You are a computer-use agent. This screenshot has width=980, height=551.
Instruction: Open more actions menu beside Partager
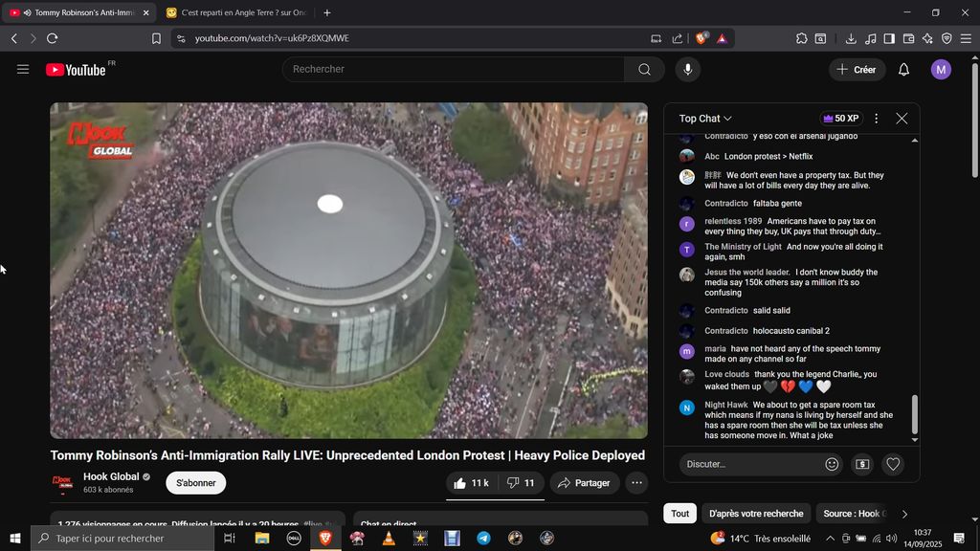coord(636,483)
